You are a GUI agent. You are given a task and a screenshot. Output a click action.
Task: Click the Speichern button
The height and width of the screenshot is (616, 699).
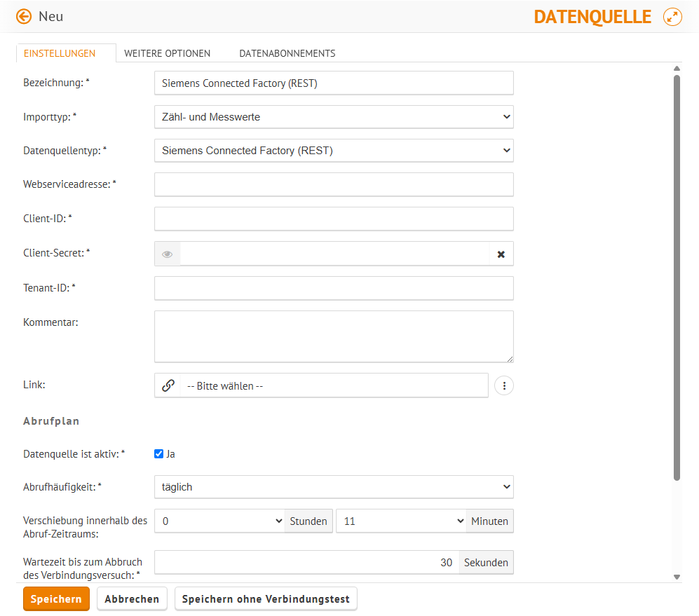coord(56,599)
